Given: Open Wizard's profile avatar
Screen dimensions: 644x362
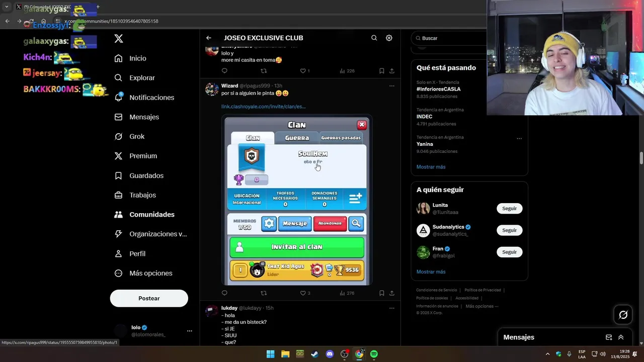Looking at the screenshot, I should click(212, 89).
